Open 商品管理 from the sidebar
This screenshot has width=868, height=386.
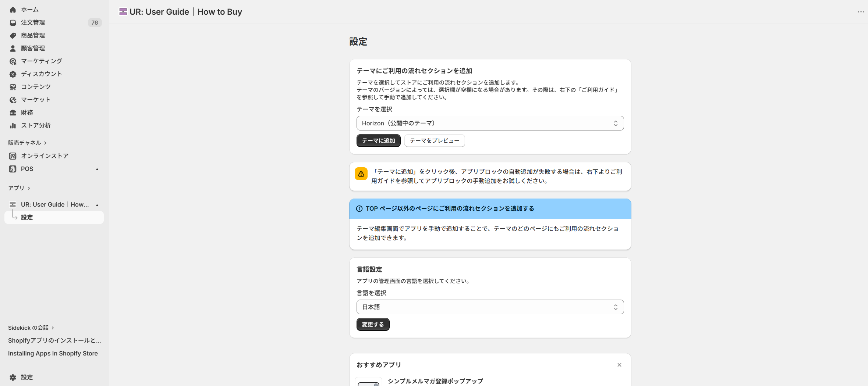click(33, 35)
